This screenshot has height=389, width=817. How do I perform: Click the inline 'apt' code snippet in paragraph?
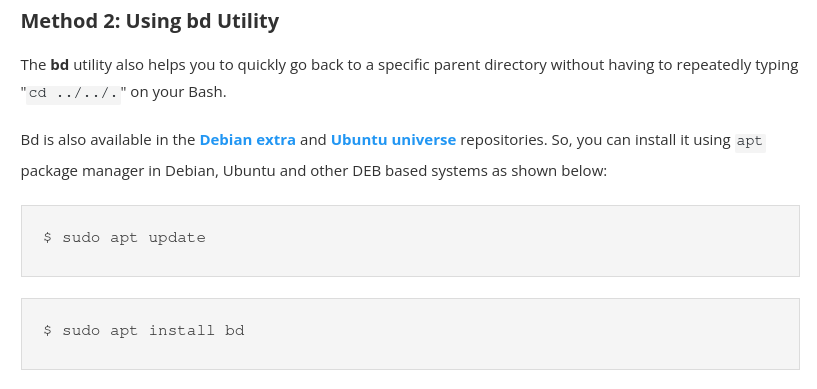[x=750, y=142]
